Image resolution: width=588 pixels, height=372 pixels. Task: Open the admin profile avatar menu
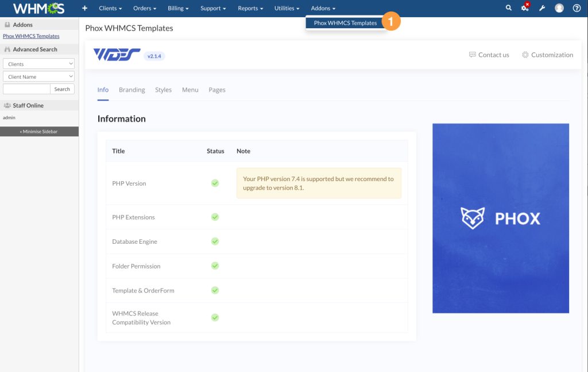click(558, 8)
